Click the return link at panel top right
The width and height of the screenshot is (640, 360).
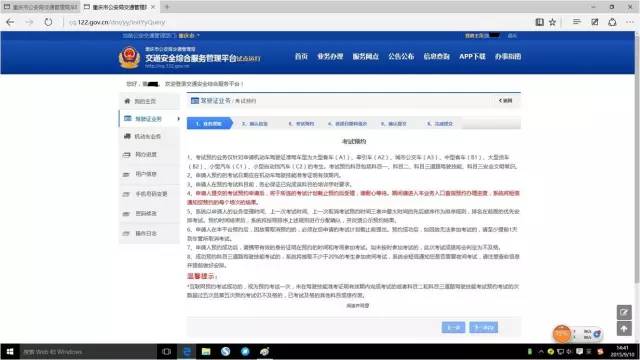(x=505, y=100)
